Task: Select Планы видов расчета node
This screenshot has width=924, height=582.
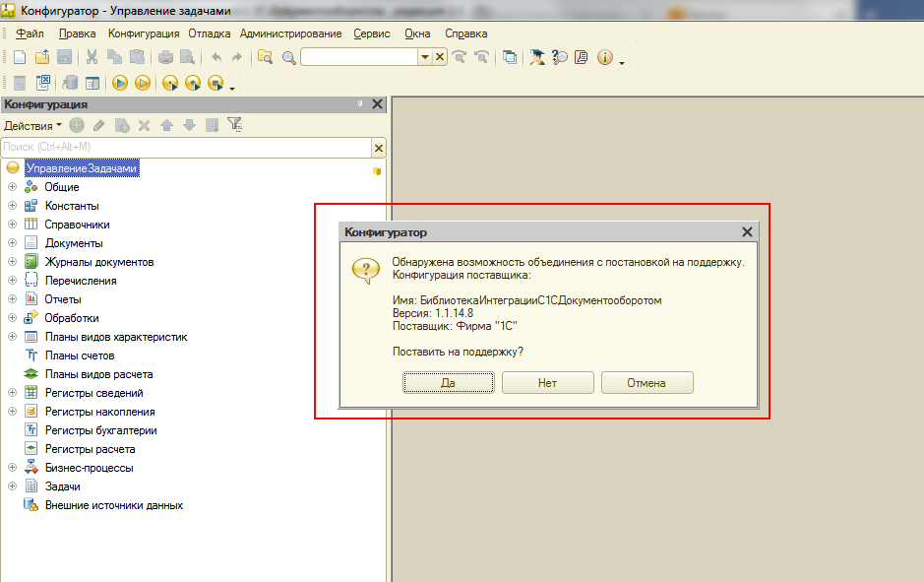Action: pyautogui.click(x=99, y=374)
